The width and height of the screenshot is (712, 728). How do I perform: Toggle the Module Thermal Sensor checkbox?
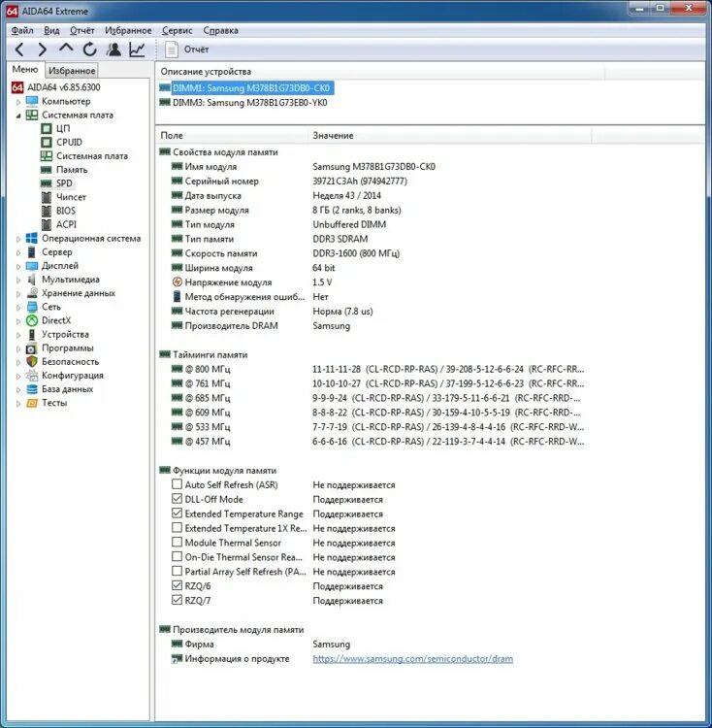(x=177, y=542)
